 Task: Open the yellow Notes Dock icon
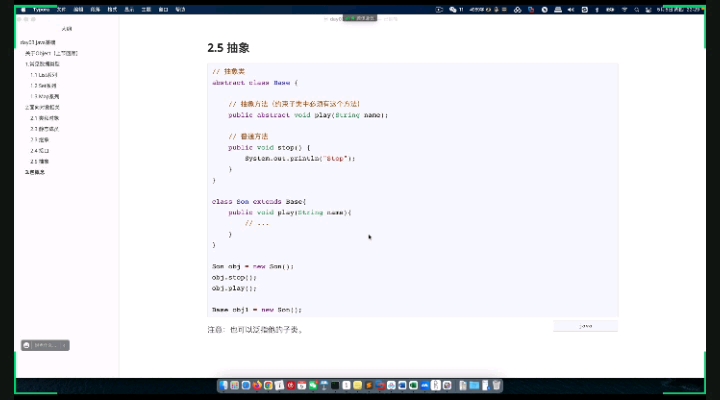[x=358, y=385]
